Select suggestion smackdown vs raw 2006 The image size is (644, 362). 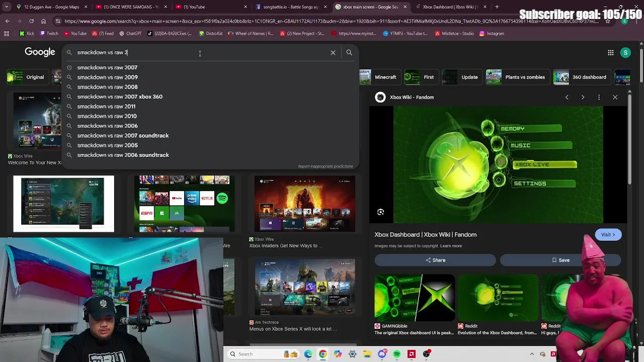click(x=210, y=126)
